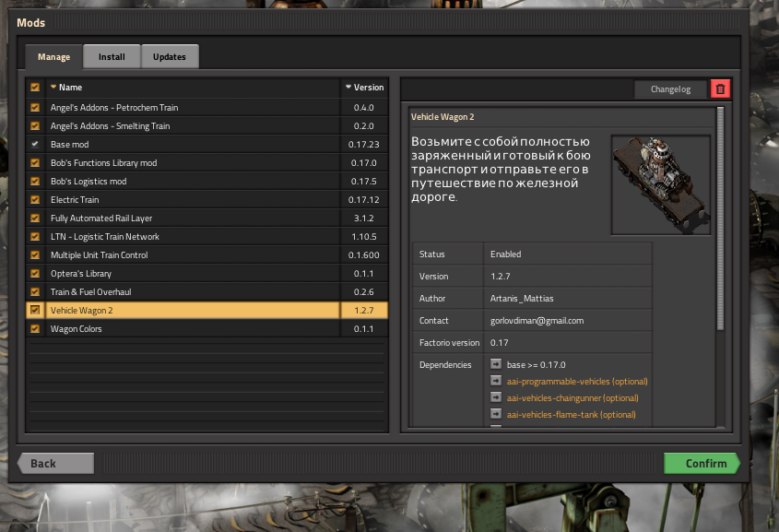Screen dimensions: 779x532
Task: Click version 1.10.5 of LTN mod
Action: tap(364, 237)
